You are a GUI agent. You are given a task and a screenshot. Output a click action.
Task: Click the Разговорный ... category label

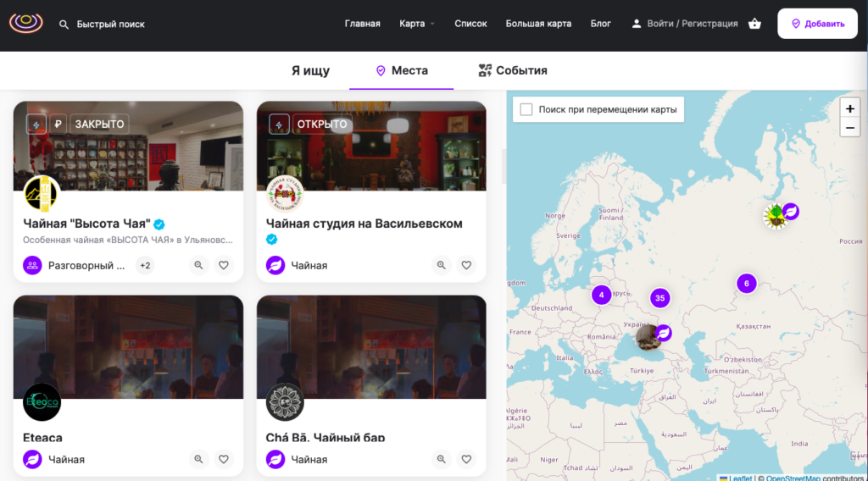coord(86,265)
